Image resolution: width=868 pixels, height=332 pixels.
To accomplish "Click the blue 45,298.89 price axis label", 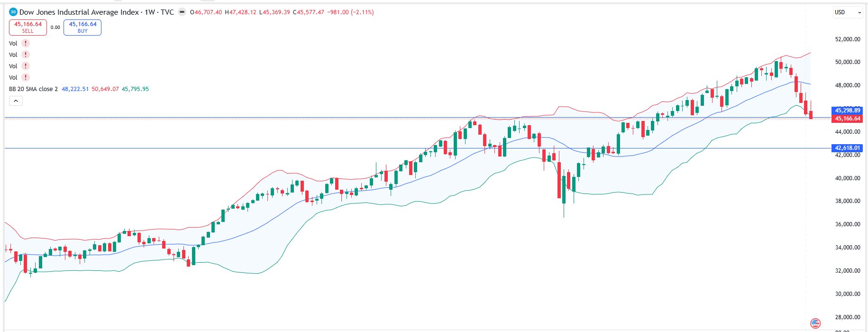I will (847, 111).
